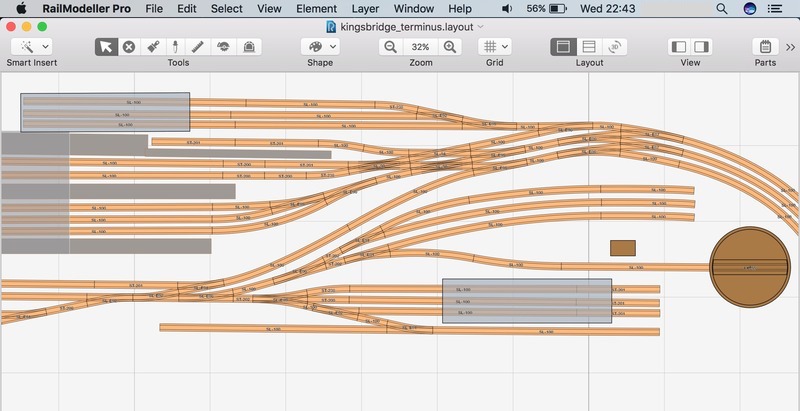Open the Parts list

(x=765, y=47)
